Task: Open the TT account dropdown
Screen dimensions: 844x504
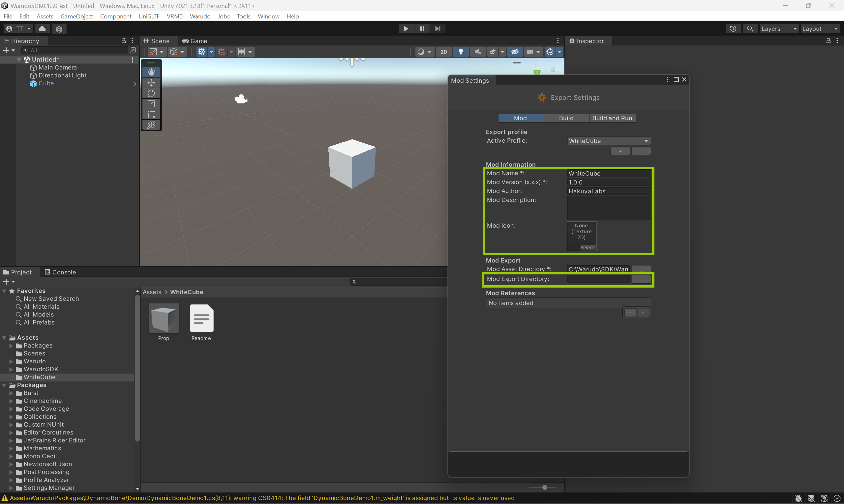Action: coord(19,29)
